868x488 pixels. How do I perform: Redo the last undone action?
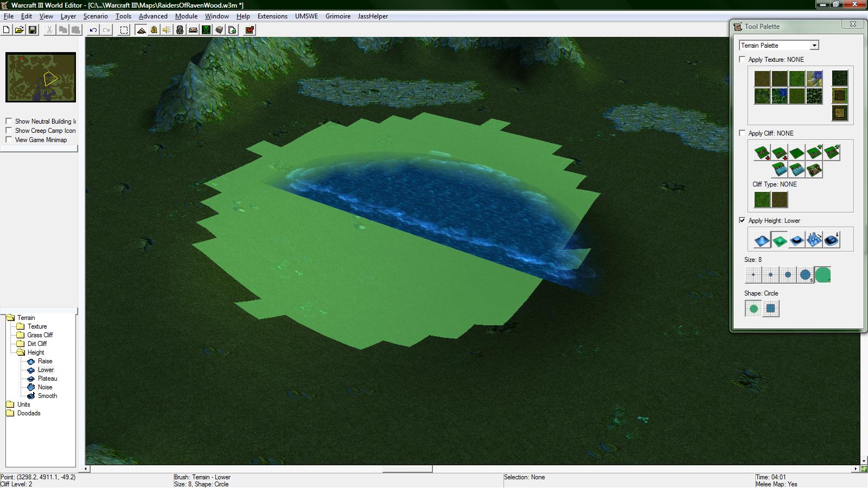(x=106, y=30)
